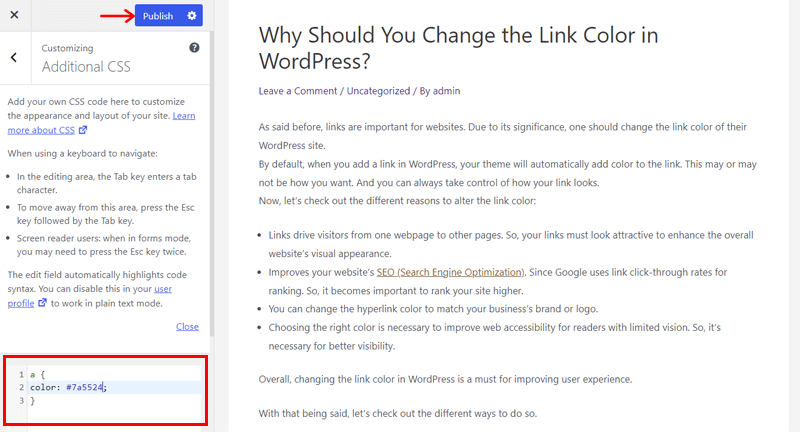Close the Customizer with the X icon

(x=14, y=15)
